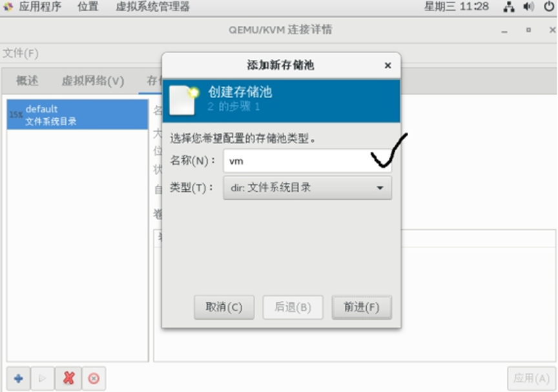
Task: Delete the pool with the red X icon
Action: point(68,378)
